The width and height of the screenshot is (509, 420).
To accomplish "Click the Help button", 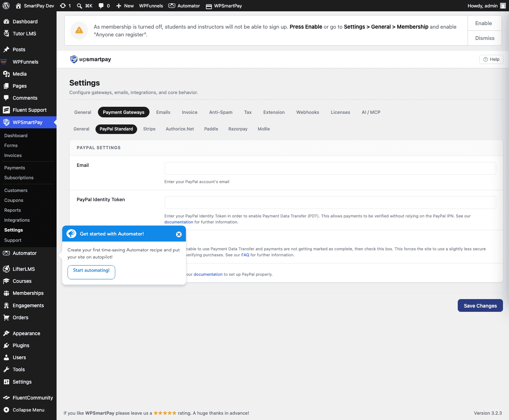I will [491, 59].
